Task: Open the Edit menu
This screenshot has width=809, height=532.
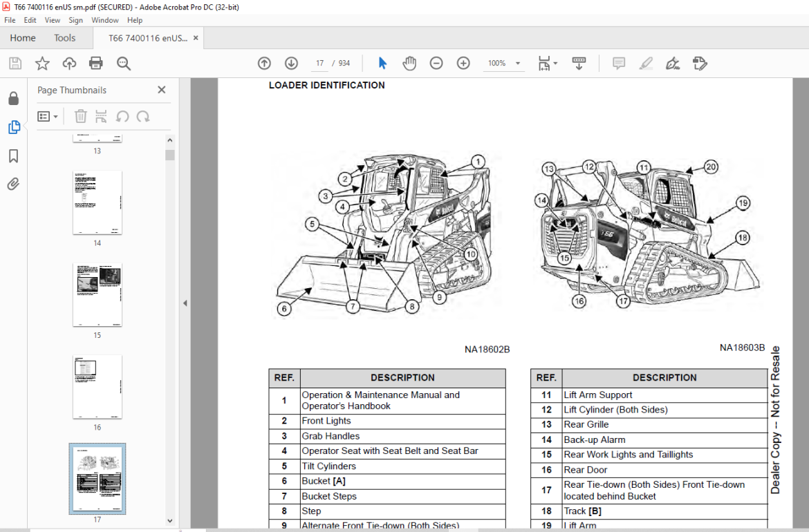Action: coord(30,21)
